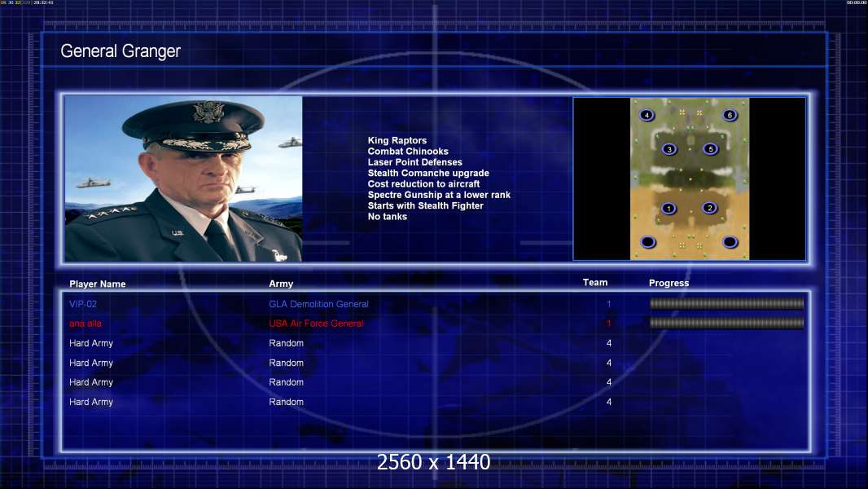
Task: Select start position 5 on the map
Action: [711, 149]
